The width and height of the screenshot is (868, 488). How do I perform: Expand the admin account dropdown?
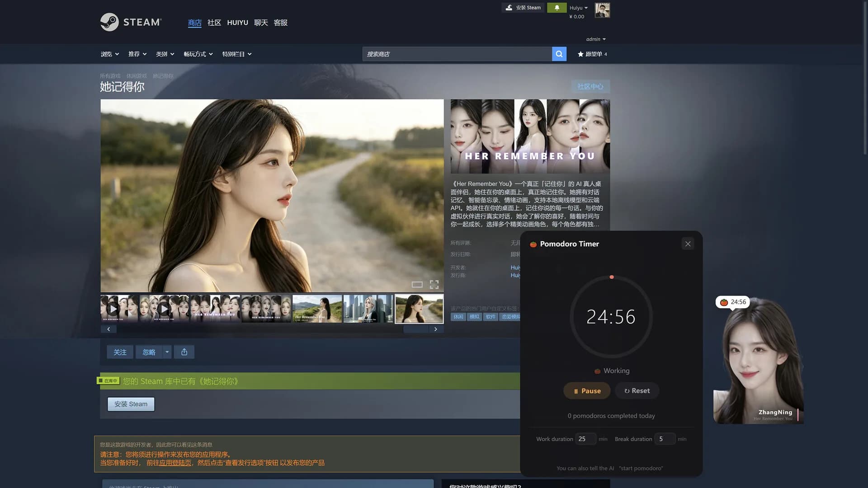pyautogui.click(x=596, y=39)
